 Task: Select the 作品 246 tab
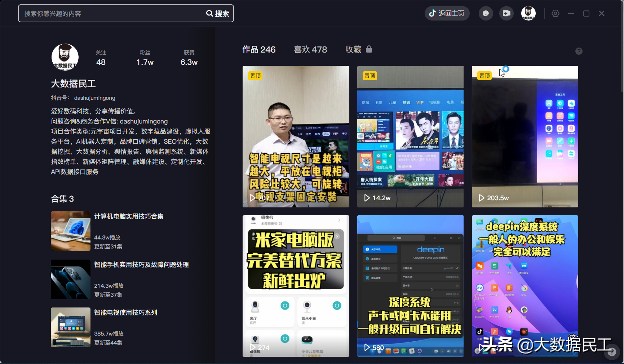[x=259, y=49]
